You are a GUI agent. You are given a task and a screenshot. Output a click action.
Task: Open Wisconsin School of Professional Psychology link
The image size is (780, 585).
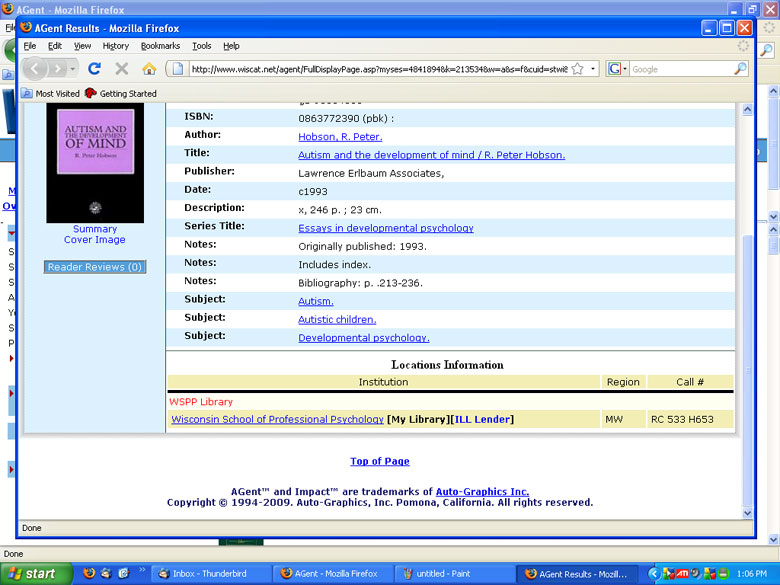pos(278,419)
